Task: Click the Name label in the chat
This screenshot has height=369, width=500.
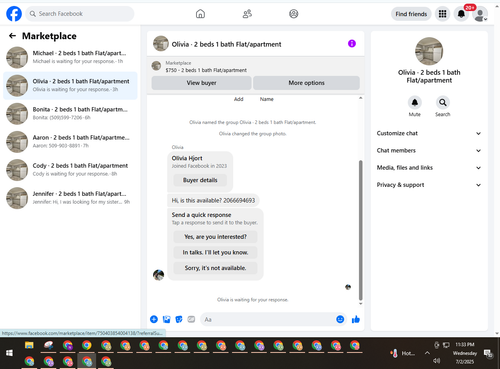Action: click(x=267, y=99)
